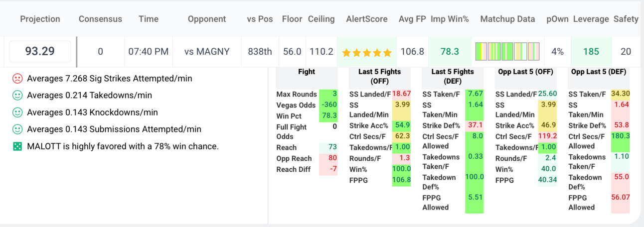The image size is (644, 227).
Task: Click the MALOTT highly favored text
Action: [123, 146]
